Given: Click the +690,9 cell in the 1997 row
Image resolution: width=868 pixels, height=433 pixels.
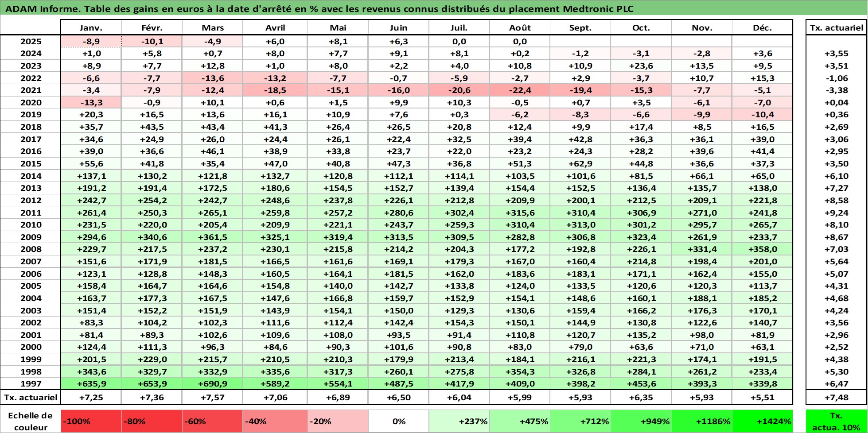Looking at the screenshot, I should pyautogui.click(x=212, y=384).
